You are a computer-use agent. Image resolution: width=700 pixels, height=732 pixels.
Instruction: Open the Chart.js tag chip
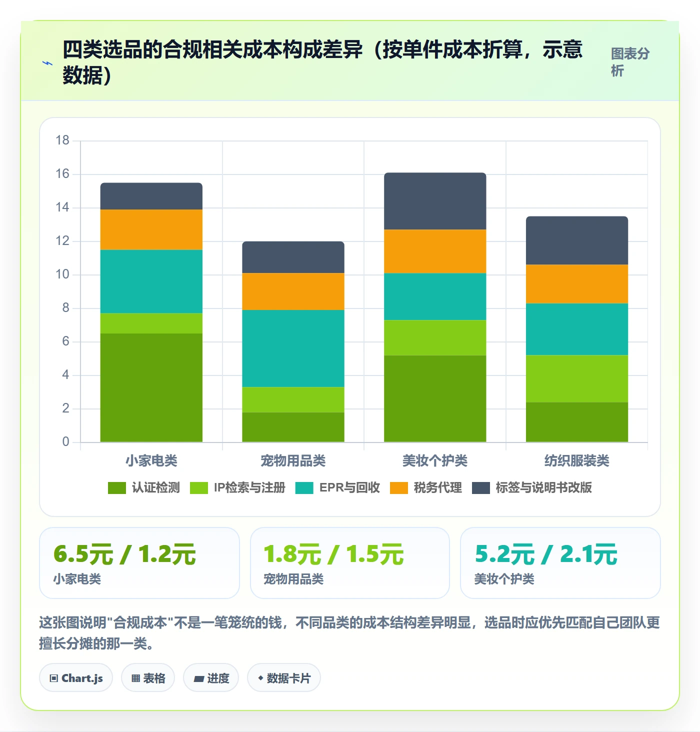pos(76,678)
